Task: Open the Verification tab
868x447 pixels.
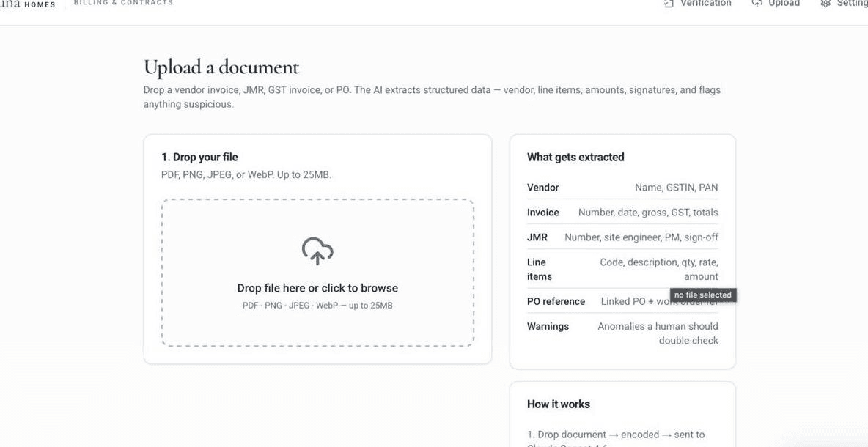Action: 697,4
